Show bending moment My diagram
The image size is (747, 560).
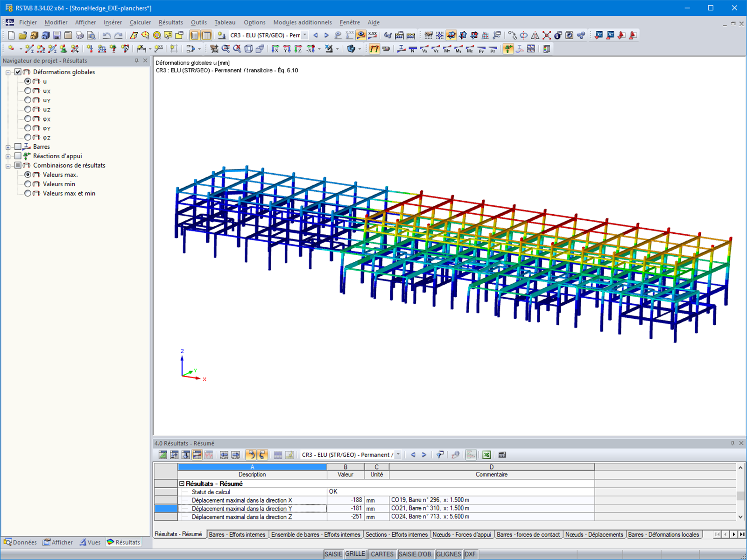pyautogui.click(x=458, y=49)
